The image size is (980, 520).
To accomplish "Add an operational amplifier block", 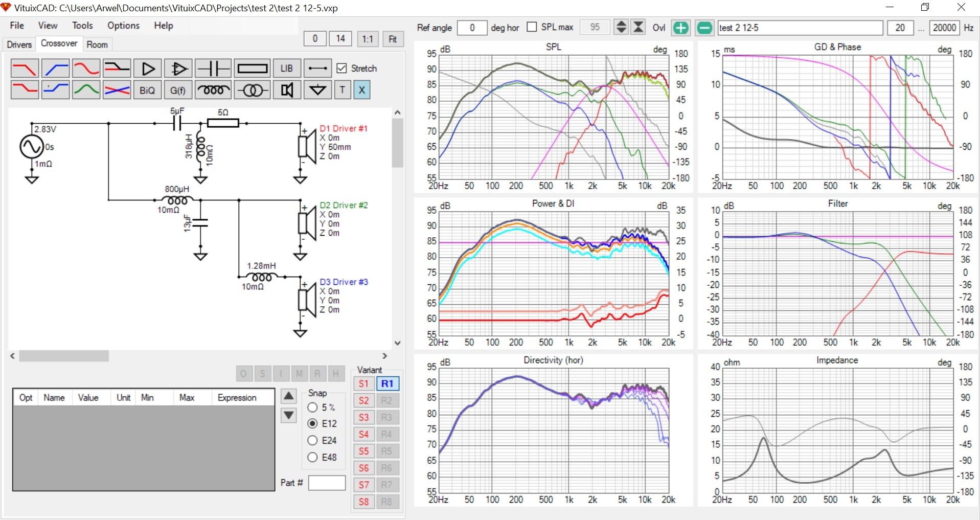I will pos(178,68).
